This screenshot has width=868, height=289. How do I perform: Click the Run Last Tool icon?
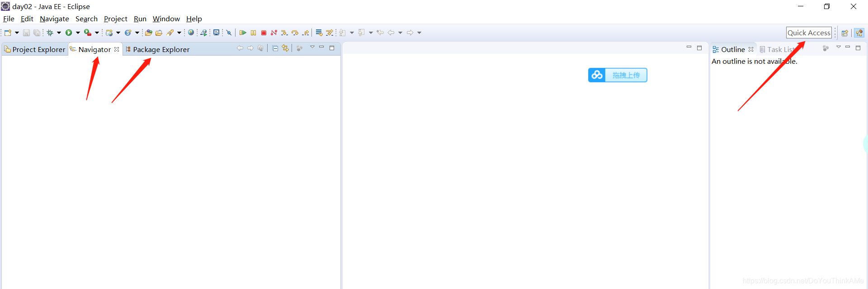pyautogui.click(x=88, y=33)
